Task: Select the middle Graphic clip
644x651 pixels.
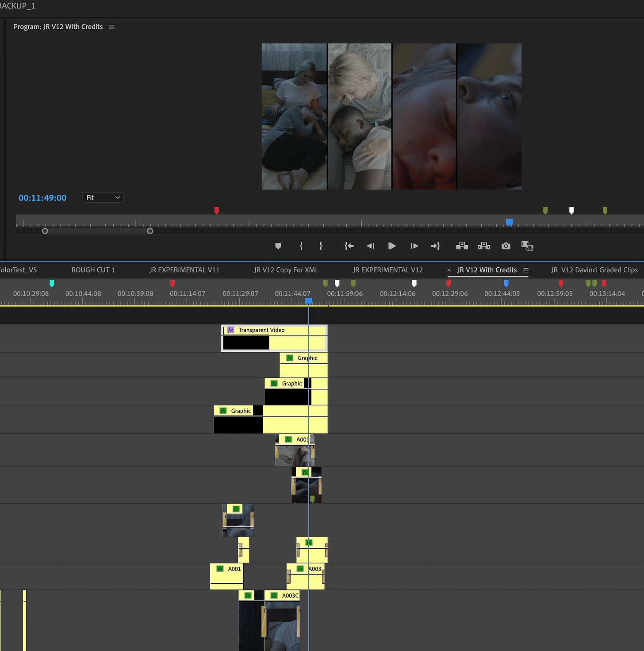Action: [x=296, y=392]
